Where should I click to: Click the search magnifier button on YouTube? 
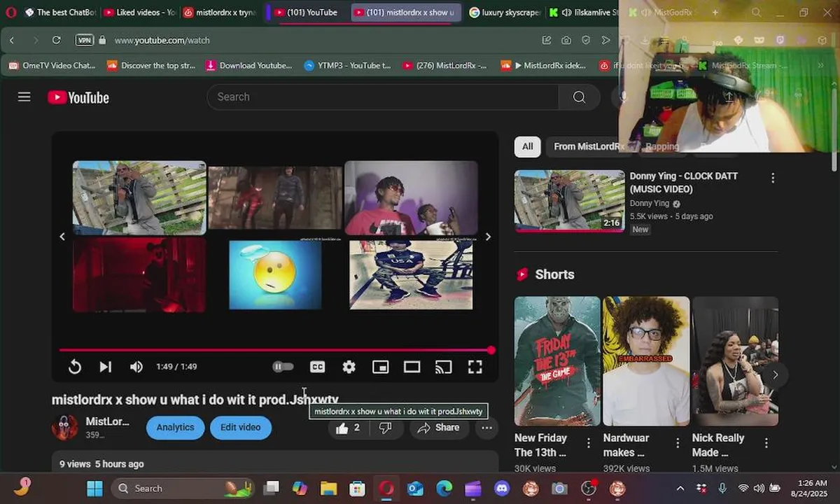click(579, 97)
